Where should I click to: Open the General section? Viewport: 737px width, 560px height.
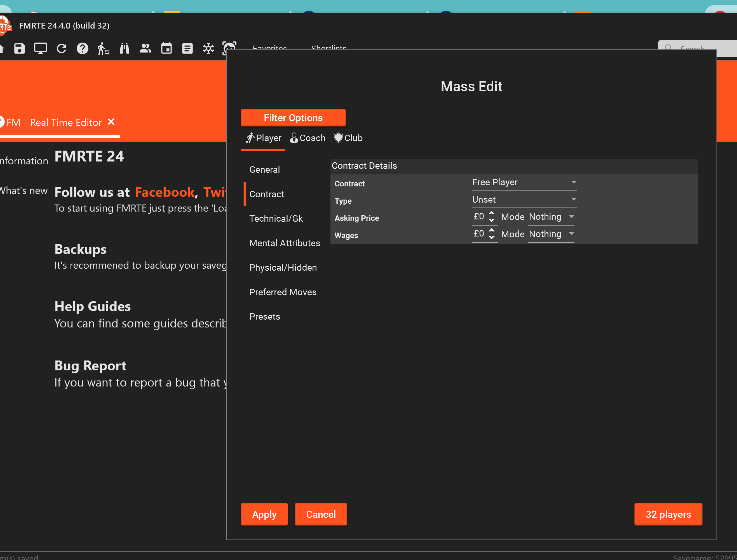coord(264,170)
